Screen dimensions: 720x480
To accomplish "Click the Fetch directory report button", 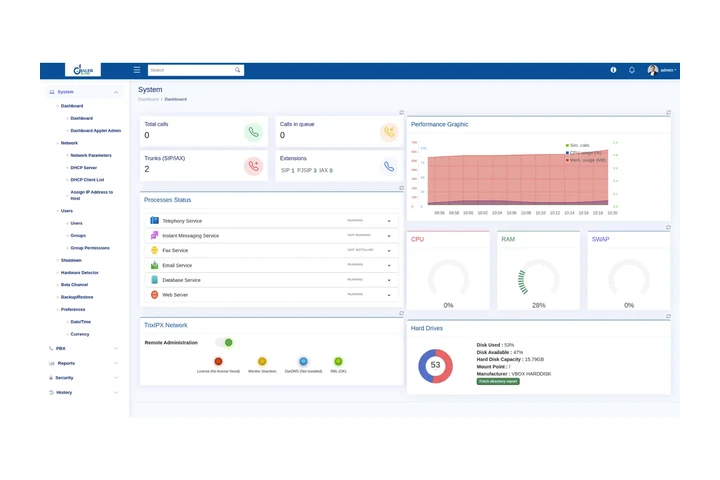I will click(x=498, y=381).
